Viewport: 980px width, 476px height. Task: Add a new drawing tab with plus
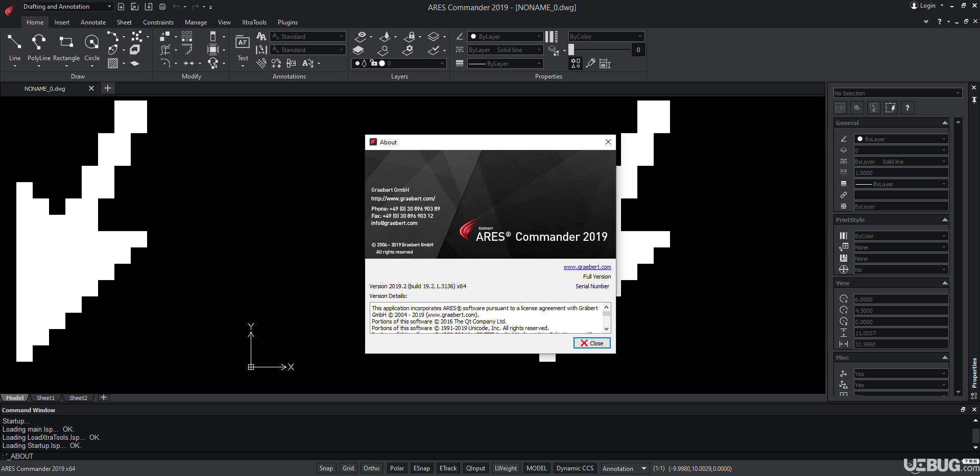tap(108, 88)
